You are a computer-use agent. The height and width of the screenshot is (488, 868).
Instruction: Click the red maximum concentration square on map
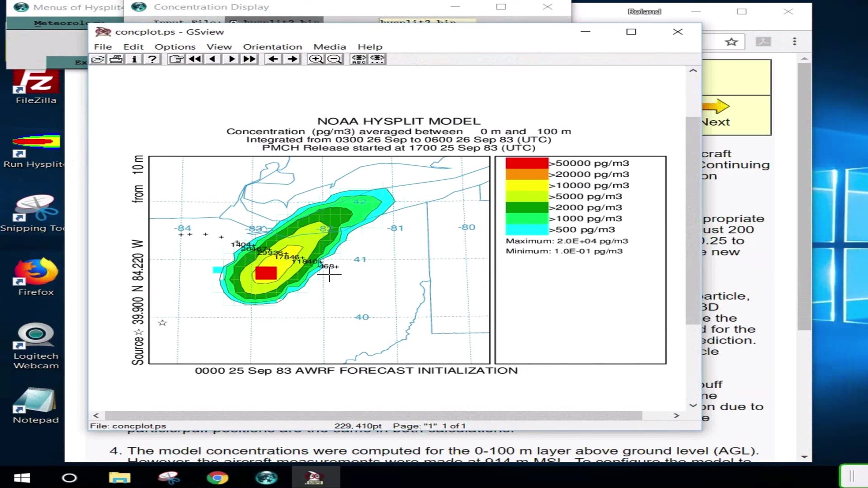266,273
